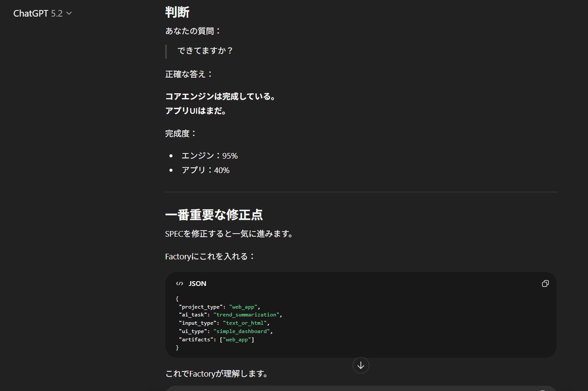Click the chevron next to 5.2
The height and width of the screenshot is (391, 588).
[68, 14]
